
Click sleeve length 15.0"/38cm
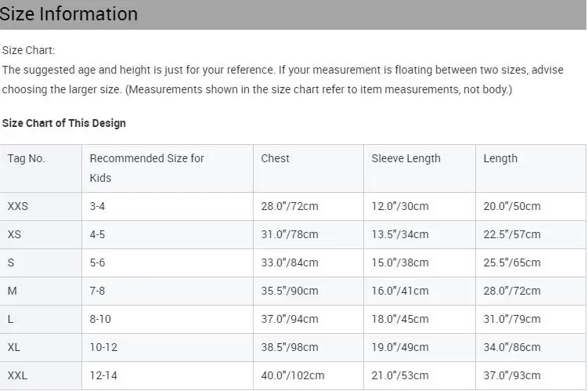point(400,263)
